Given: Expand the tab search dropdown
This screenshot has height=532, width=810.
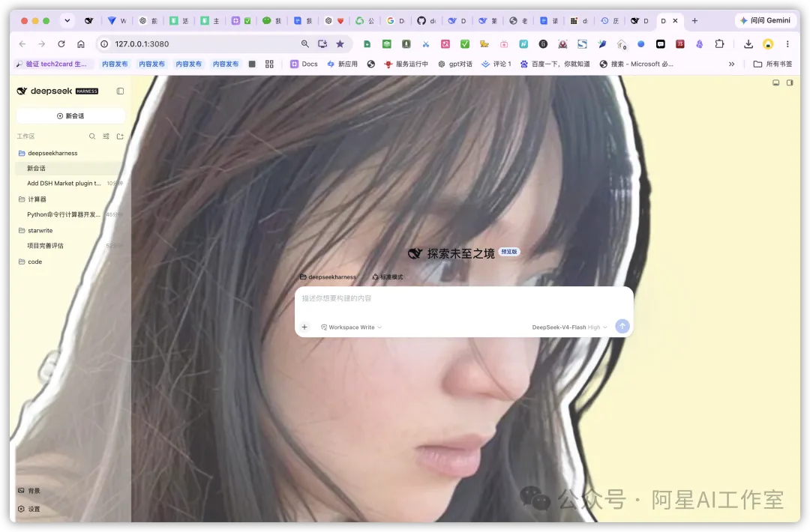Looking at the screenshot, I should tap(67, 21).
